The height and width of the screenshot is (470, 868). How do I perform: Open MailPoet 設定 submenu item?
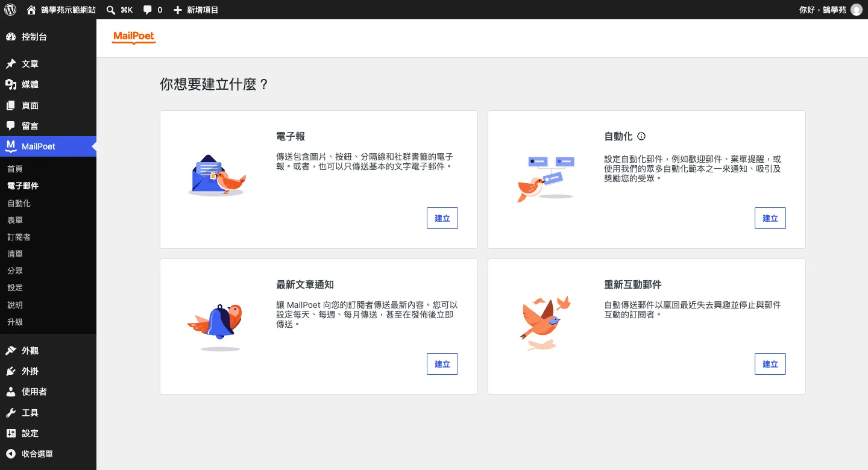[15, 287]
